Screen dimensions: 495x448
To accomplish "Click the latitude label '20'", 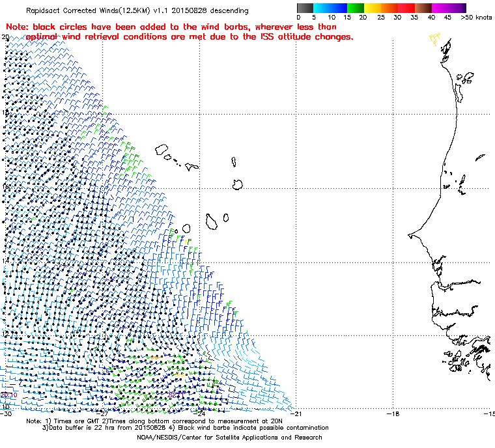I will [x=5, y=37].
